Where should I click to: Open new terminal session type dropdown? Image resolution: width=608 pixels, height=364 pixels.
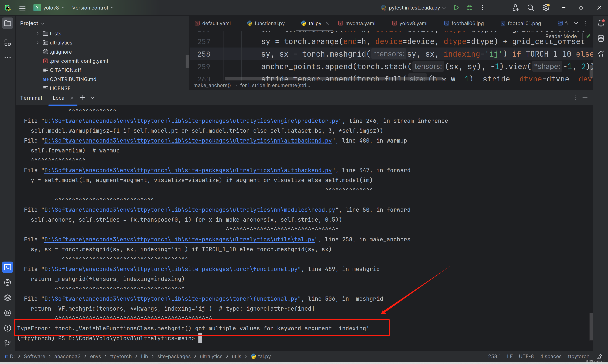tap(92, 98)
